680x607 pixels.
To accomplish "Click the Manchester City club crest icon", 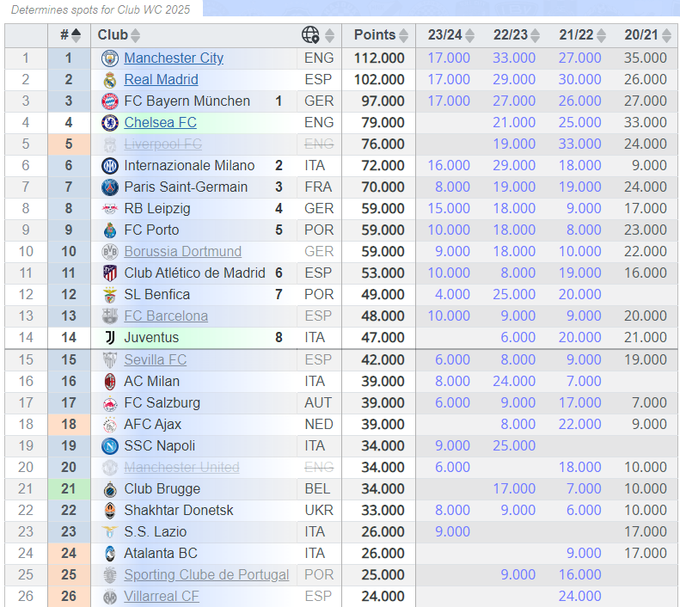I will pos(110,58).
